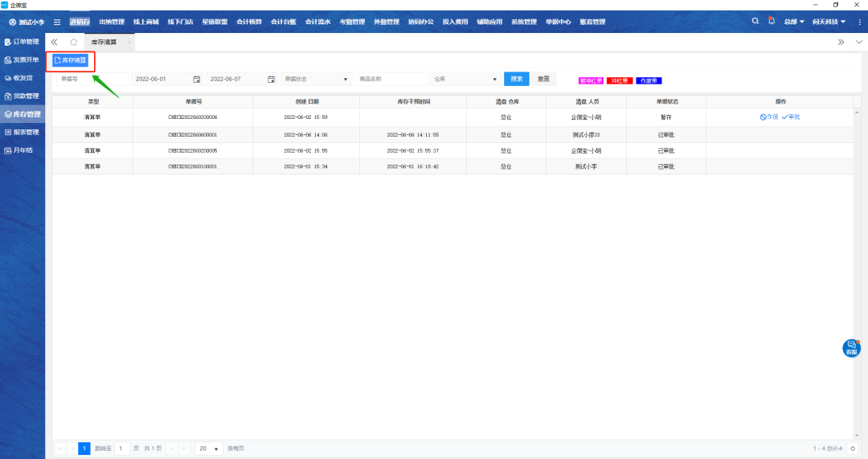868x459 pixels.
Task: Select 报表管理 in the left sidebar
Action: [23, 132]
